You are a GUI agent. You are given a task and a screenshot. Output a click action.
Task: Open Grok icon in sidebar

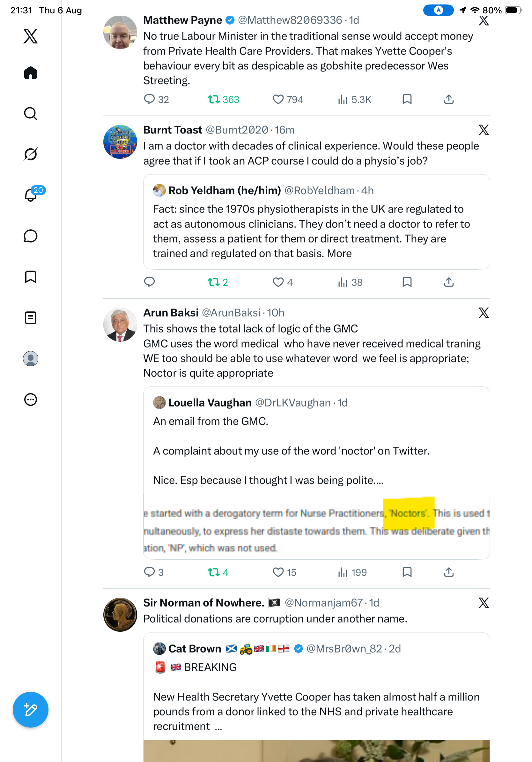coord(31,154)
